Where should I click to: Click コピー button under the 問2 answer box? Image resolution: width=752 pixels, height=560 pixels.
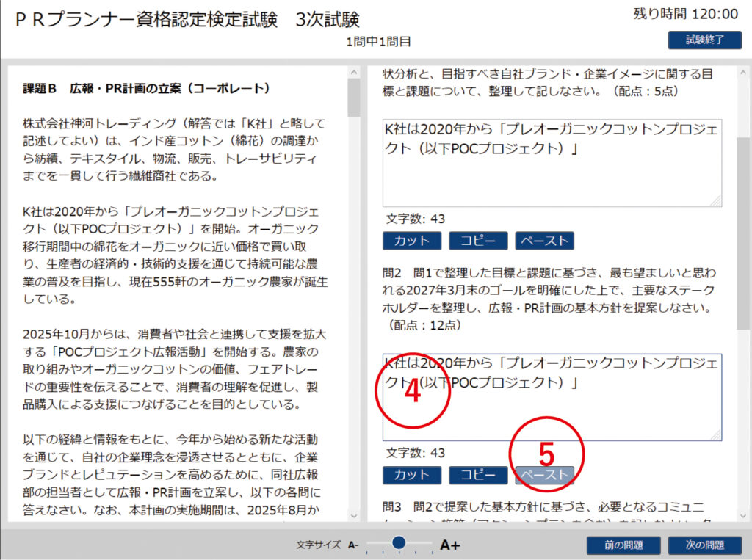point(478,475)
